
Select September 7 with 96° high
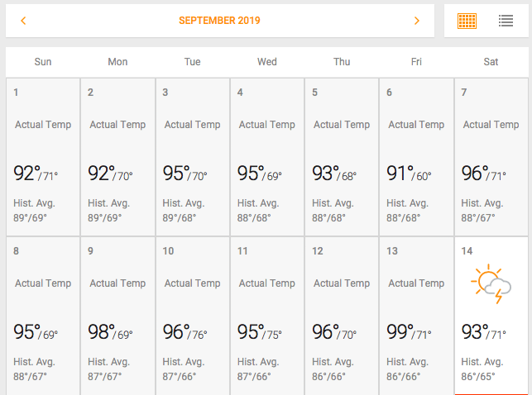(491, 157)
